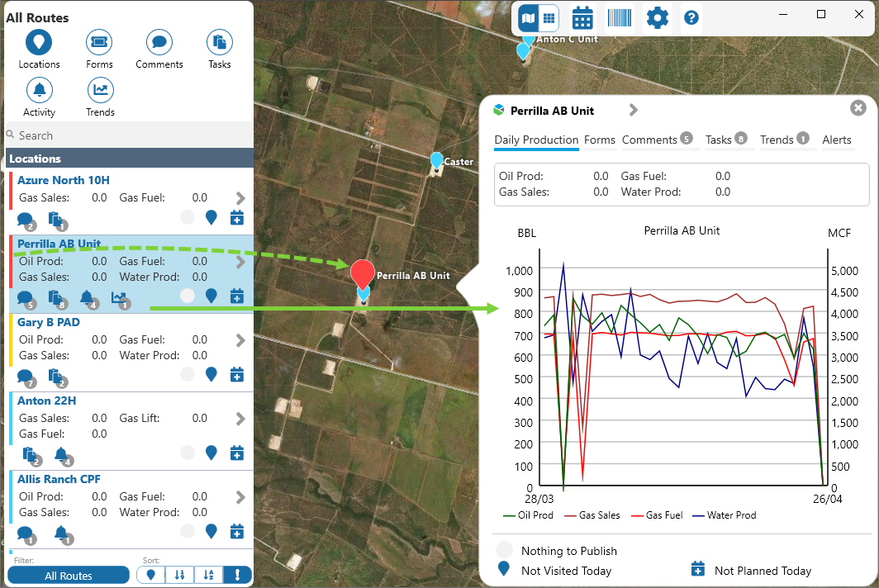Viewport: 879px width, 588px height.
Task: Open settings gear in top toolbar
Action: 657,17
